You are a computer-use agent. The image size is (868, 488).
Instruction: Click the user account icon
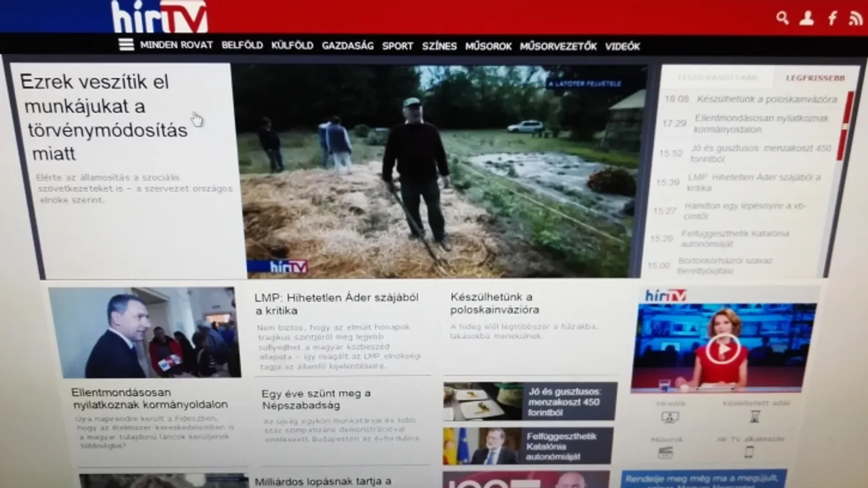[806, 18]
